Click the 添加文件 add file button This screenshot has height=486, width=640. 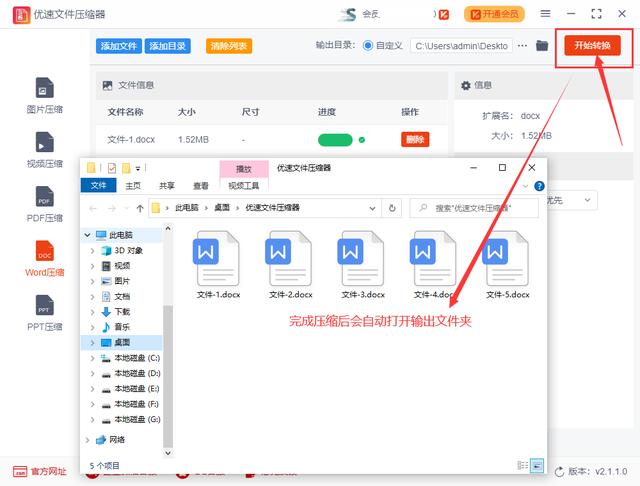(x=119, y=46)
